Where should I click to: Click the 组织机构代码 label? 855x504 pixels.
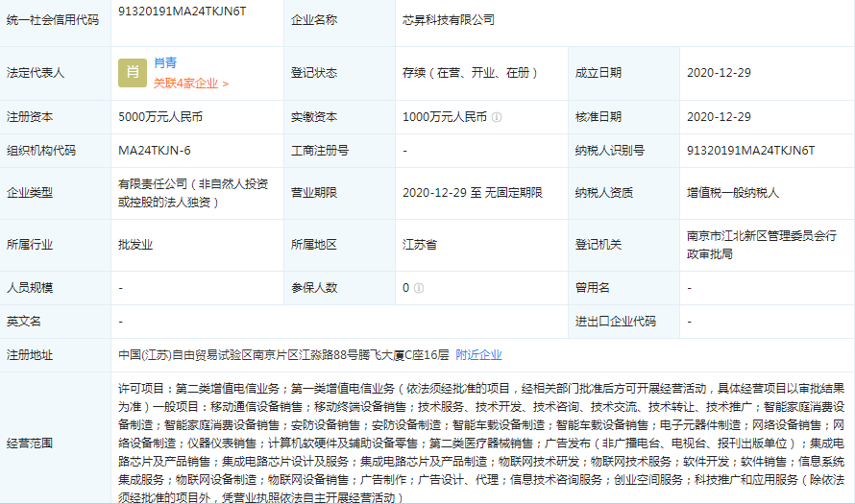point(41,151)
